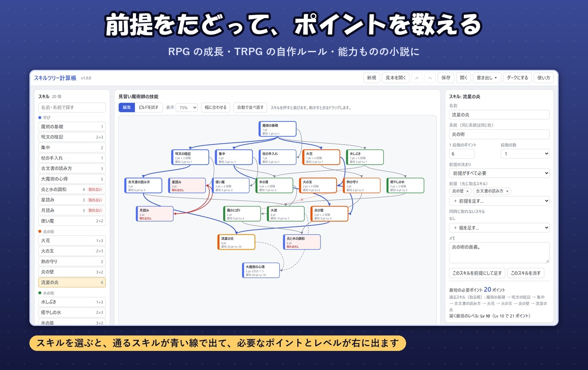Click the skill search field 名前・系統で探す

tap(72, 107)
